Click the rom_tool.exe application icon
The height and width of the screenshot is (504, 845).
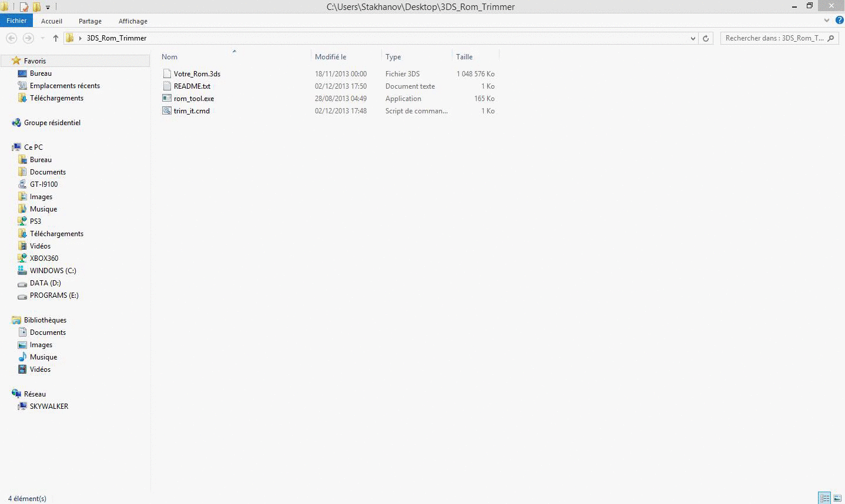tap(167, 99)
